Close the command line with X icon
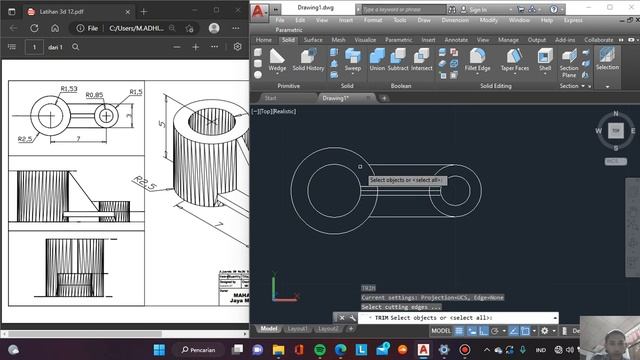 click(342, 318)
